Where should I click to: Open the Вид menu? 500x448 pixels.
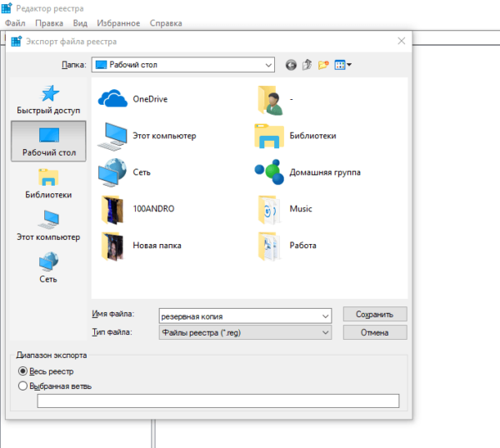tap(80, 23)
